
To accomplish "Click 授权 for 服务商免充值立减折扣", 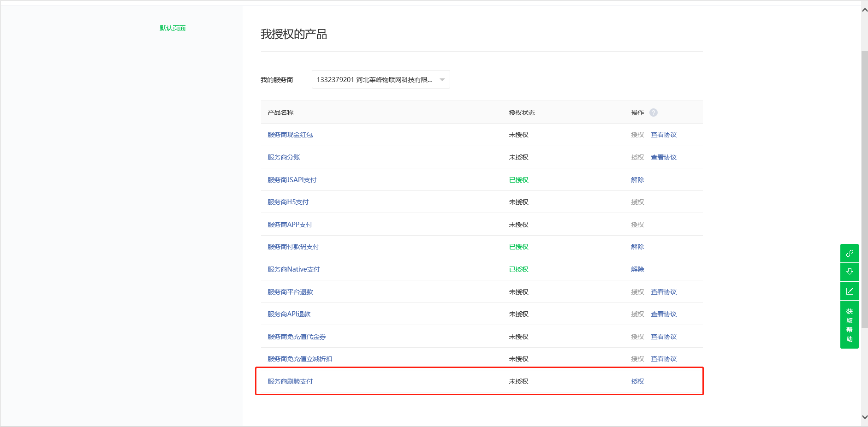I will click(x=637, y=359).
